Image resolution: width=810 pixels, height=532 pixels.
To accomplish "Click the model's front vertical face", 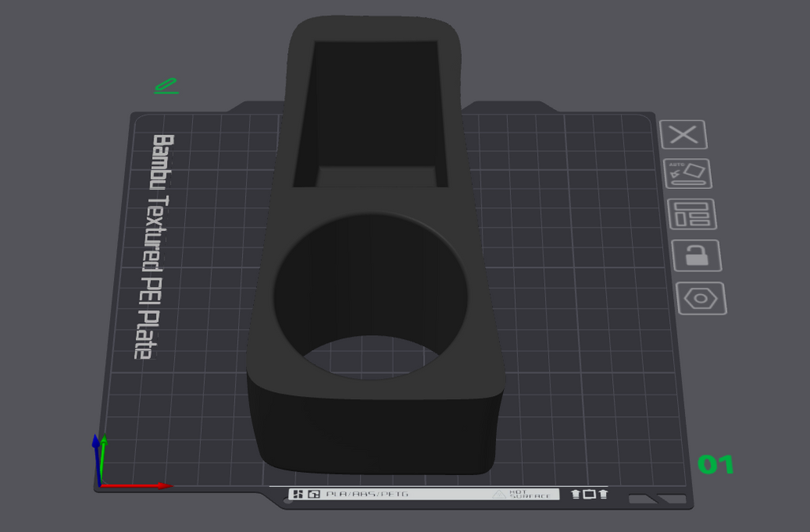I will [x=374, y=433].
